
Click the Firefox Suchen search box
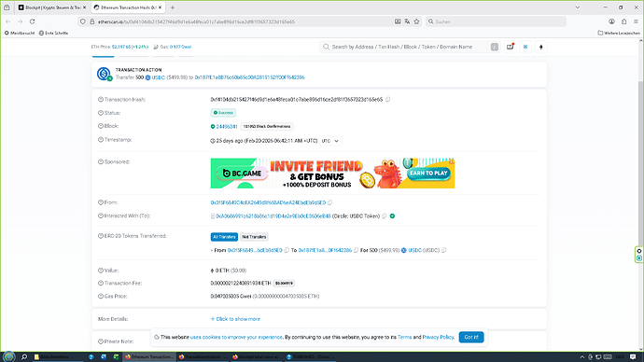pos(496,21)
